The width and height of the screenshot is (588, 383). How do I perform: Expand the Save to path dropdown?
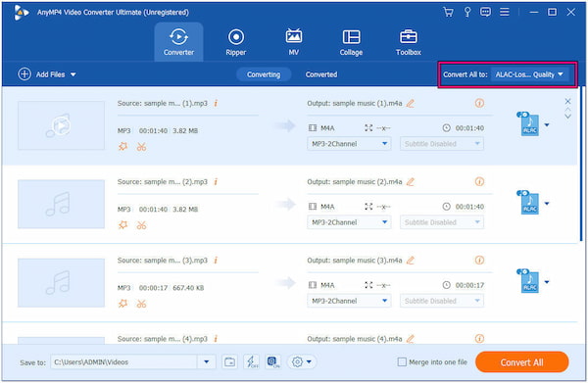206,362
